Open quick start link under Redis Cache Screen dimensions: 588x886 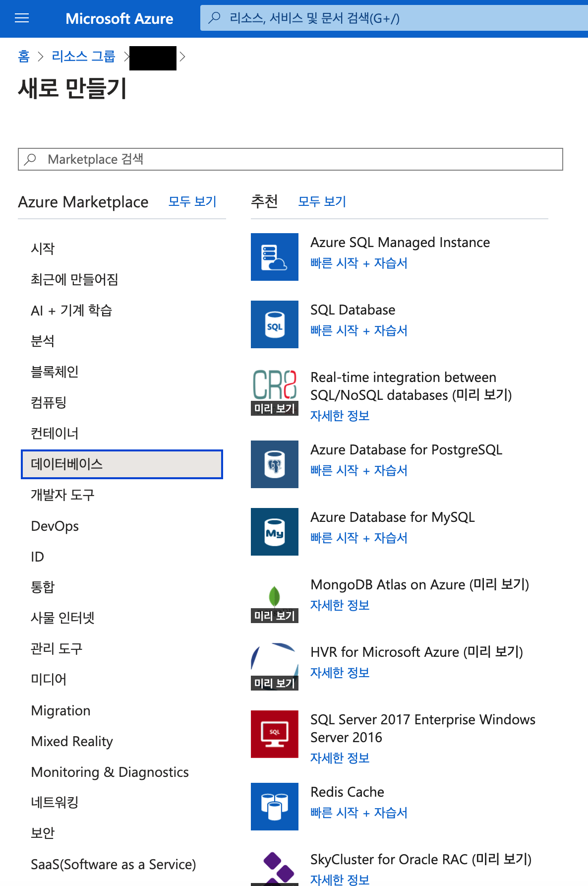[x=359, y=813]
